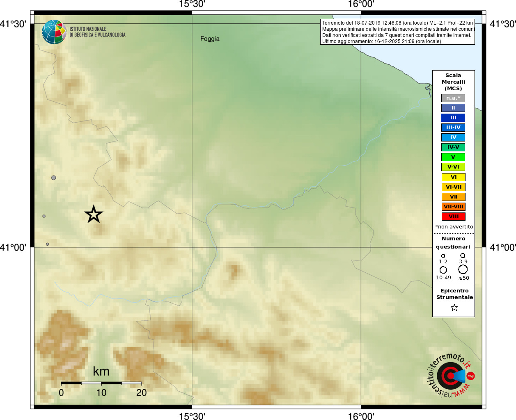This screenshot has height=420, width=516.
Task: Click the n.a.* gray legend swatch
Action: (x=453, y=98)
